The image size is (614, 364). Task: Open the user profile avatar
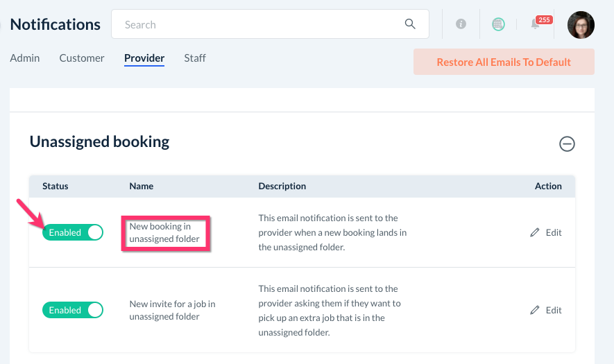581,24
